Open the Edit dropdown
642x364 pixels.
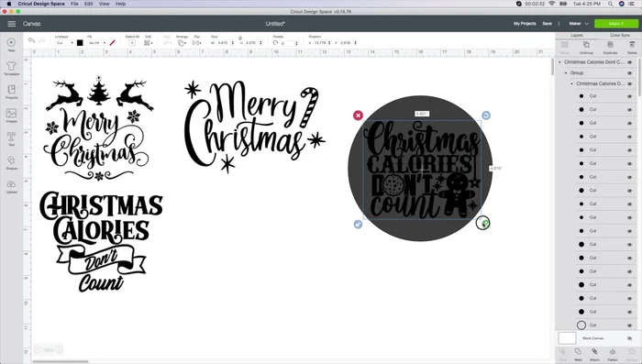click(x=149, y=42)
